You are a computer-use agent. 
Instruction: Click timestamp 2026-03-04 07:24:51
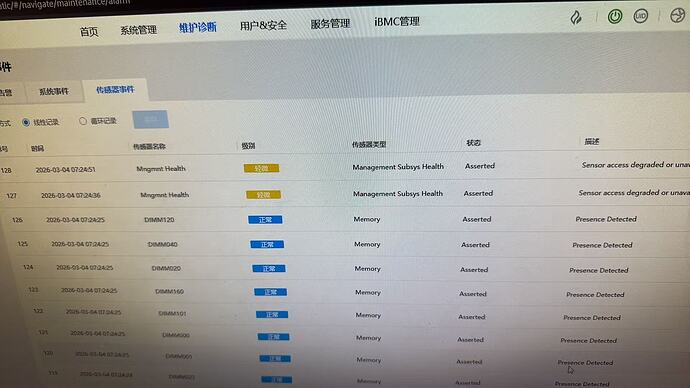coord(66,170)
